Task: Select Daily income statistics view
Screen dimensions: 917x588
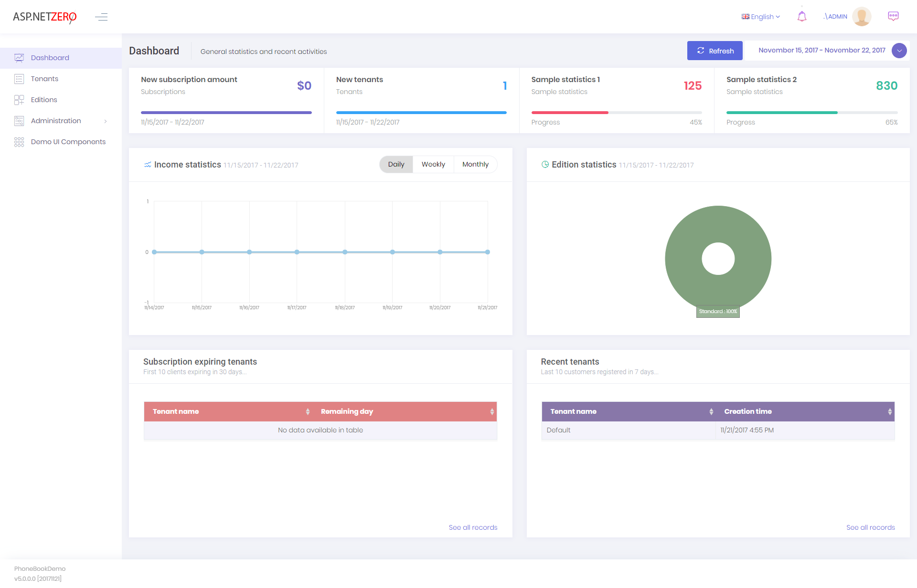Action: point(396,164)
